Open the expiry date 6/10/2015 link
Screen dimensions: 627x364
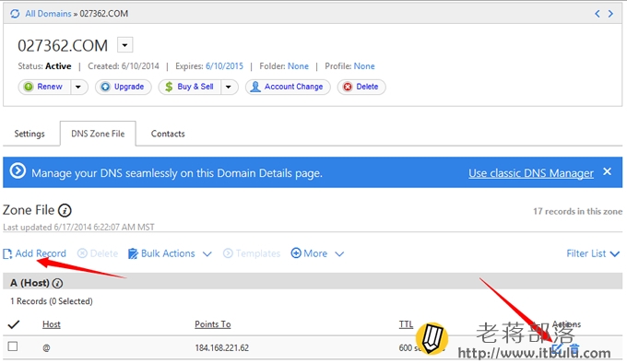click(224, 66)
